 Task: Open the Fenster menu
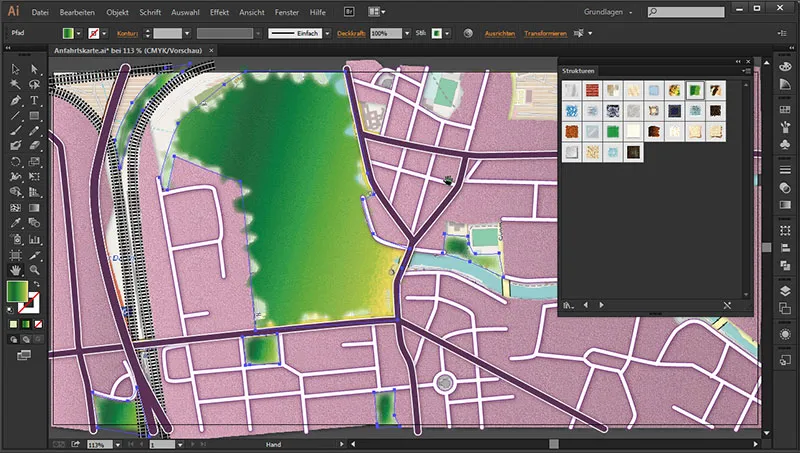click(x=287, y=12)
